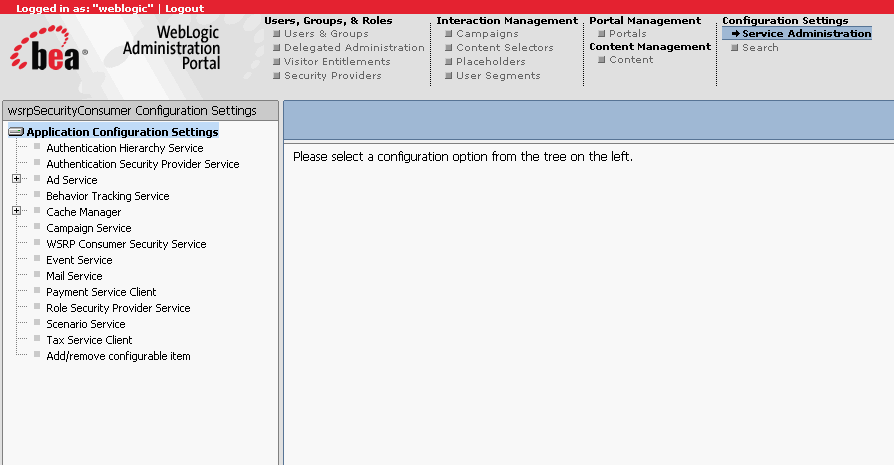
Task: Expand the Ad Service tree node
Action: (x=17, y=179)
